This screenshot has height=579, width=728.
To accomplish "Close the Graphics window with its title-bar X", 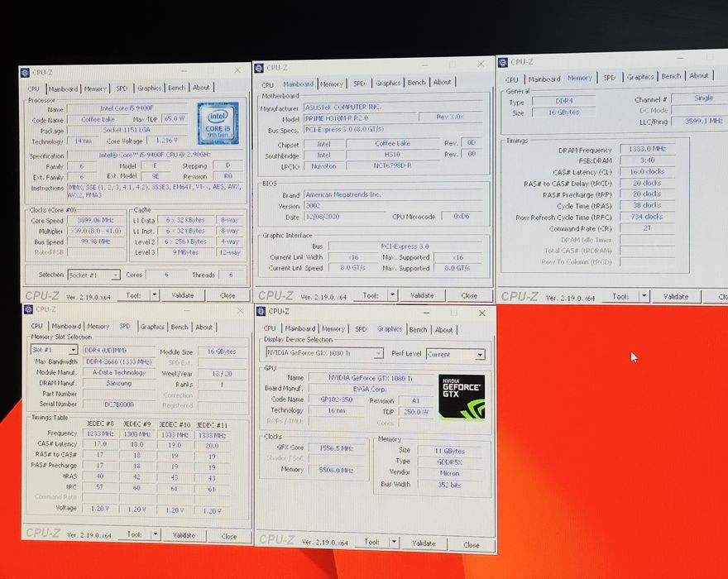I will (482, 313).
